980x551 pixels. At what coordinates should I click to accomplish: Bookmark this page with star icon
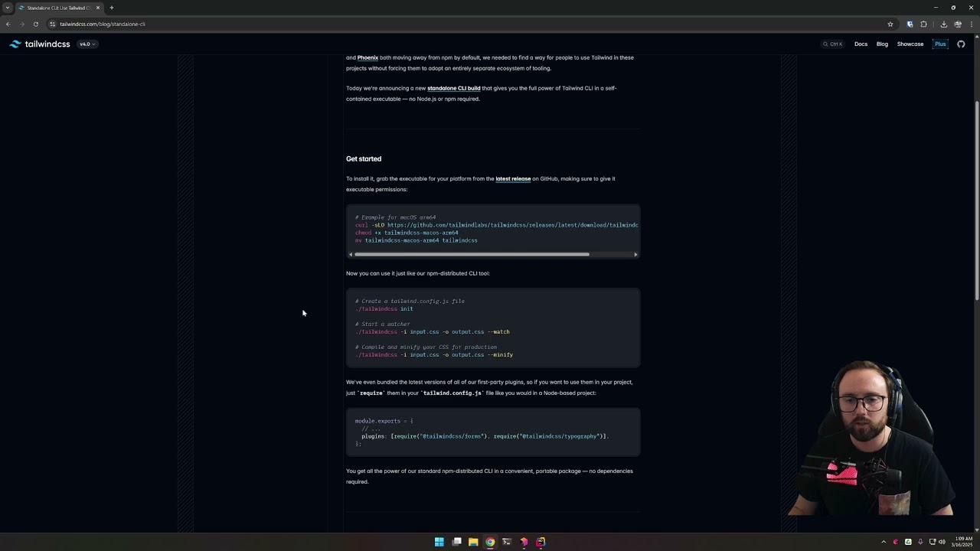pyautogui.click(x=890, y=24)
